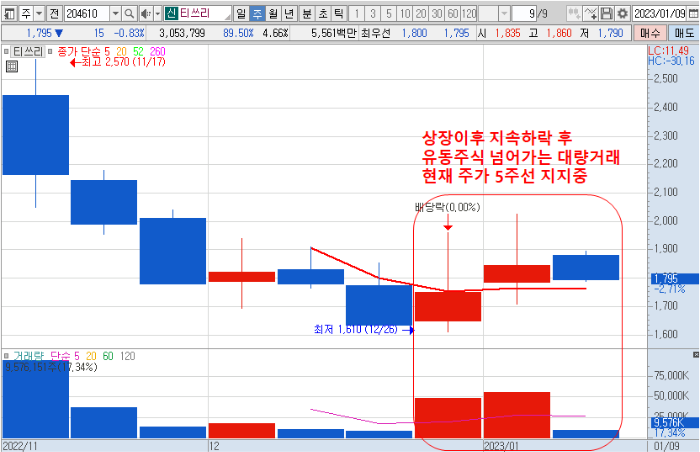Click the green 신 badge icon
The height and width of the screenshot is (452, 700).
pos(171,14)
